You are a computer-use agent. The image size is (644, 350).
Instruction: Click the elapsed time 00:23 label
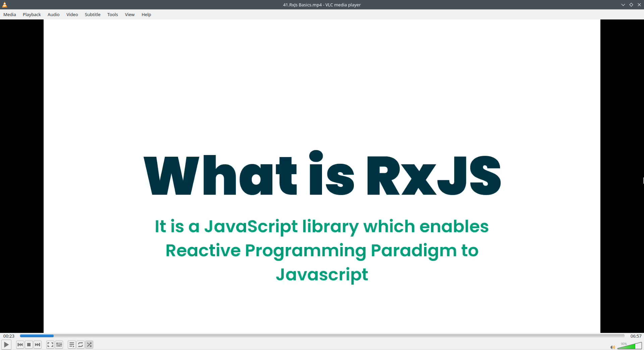coord(9,336)
